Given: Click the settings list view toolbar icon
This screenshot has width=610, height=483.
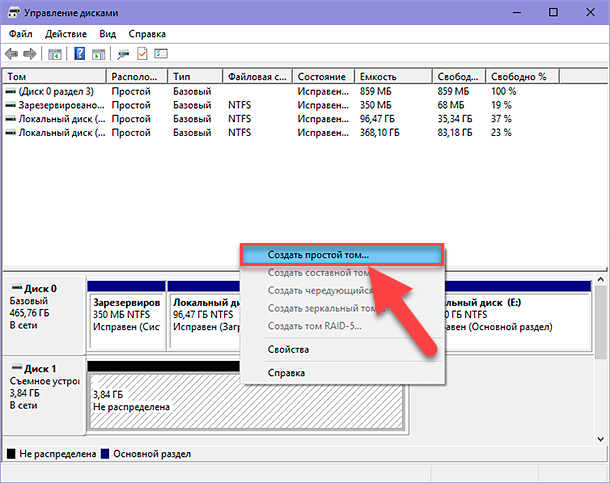Looking at the screenshot, I should click(160, 53).
